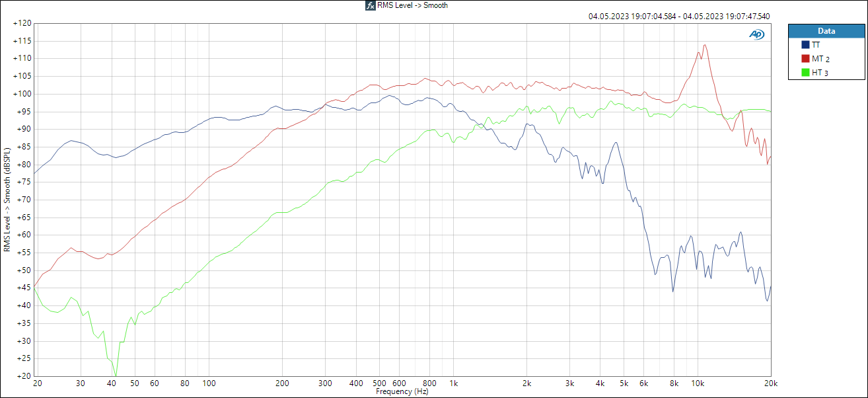Click the 1k x-axis tick label
This screenshot has width=868, height=398.
pos(454,383)
